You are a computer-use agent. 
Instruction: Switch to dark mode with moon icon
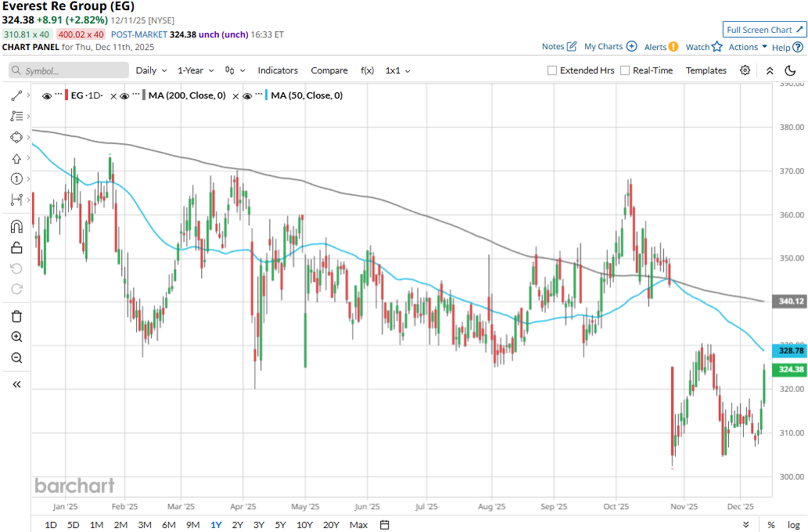click(x=791, y=70)
